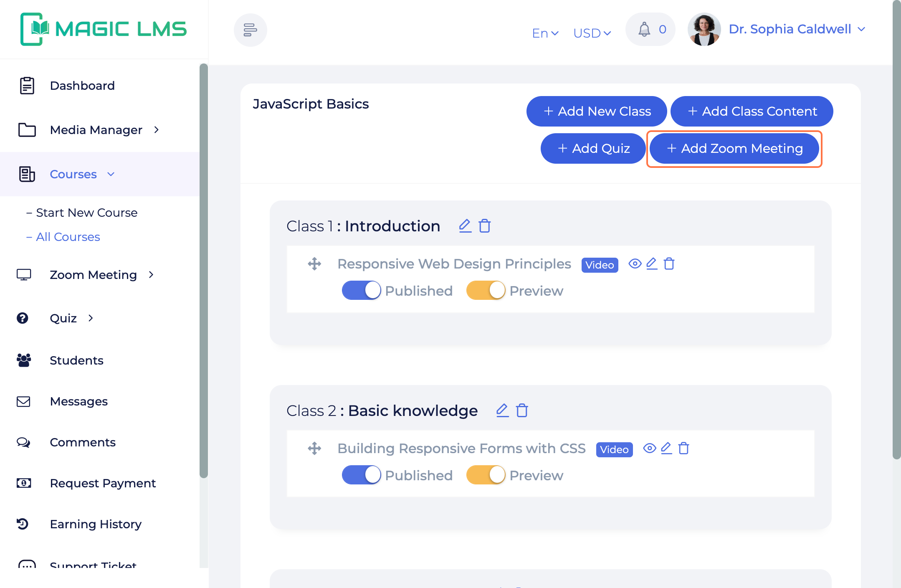Edit Class 2 Basic knowledge pencil icon
Image resolution: width=901 pixels, height=588 pixels.
click(x=502, y=411)
